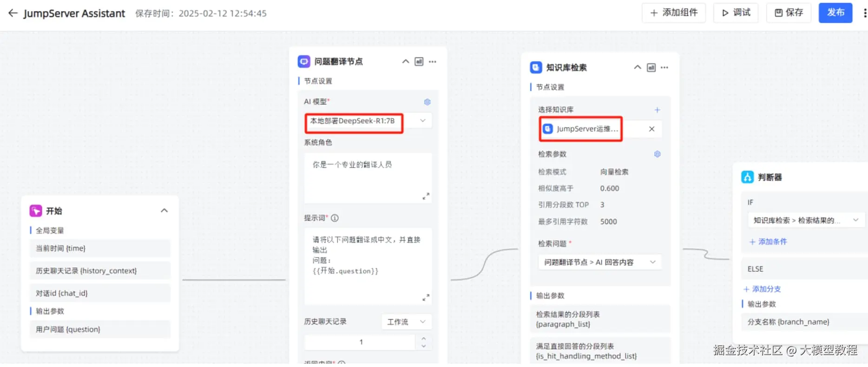
Task: Collapse the 开始 node
Action: [164, 210]
